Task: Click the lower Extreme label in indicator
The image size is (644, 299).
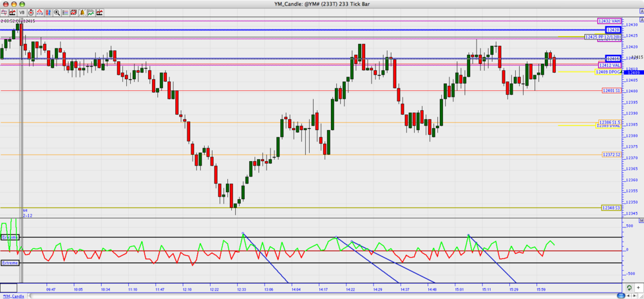Action: pyautogui.click(x=10, y=263)
